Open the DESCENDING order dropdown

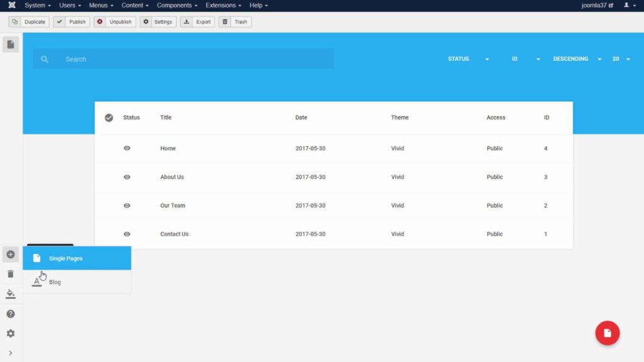[x=577, y=59]
